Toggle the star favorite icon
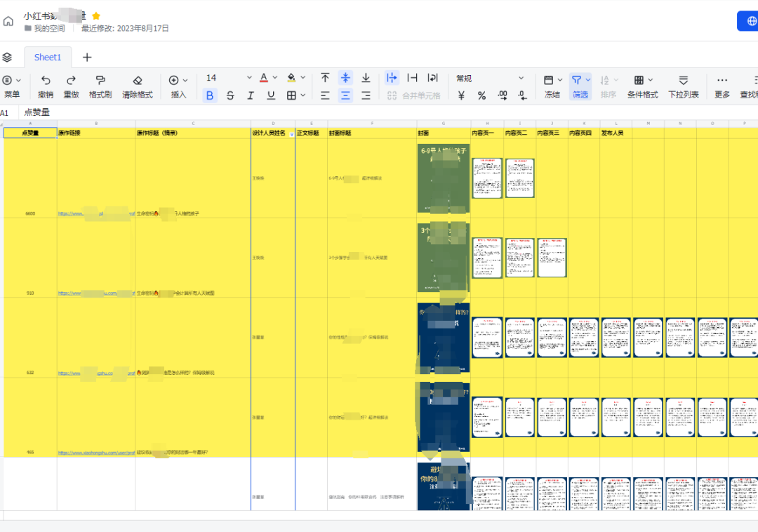The width and height of the screenshot is (758, 532). click(95, 16)
